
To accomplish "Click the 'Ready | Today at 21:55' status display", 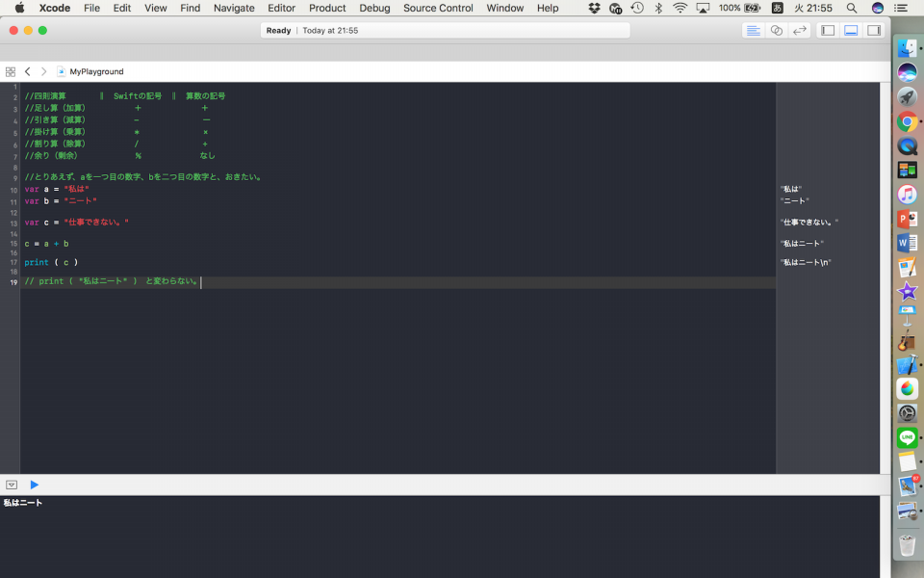I will tap(445, 31).
